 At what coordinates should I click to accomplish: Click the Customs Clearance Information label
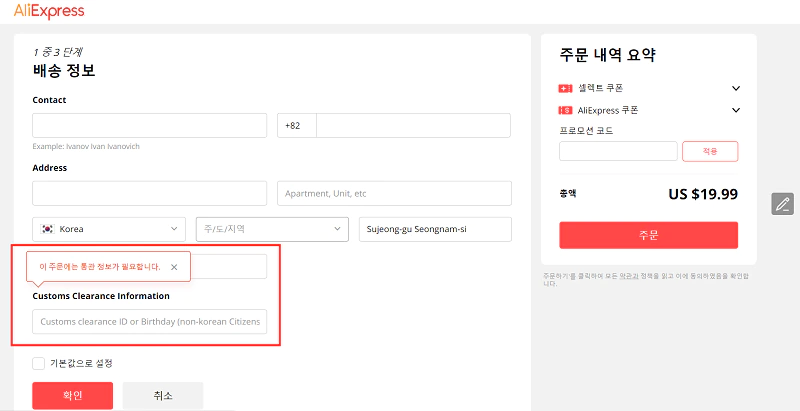tap(101, 296)
